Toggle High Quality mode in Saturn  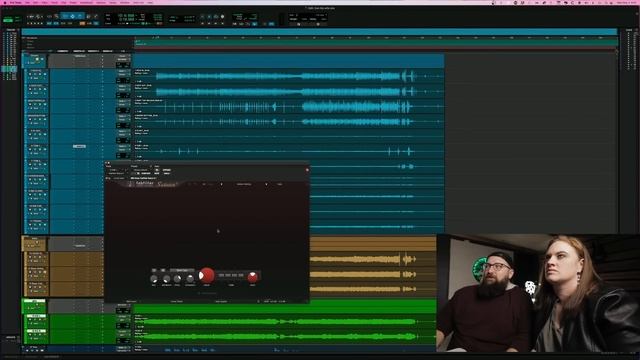click(221, 302)
